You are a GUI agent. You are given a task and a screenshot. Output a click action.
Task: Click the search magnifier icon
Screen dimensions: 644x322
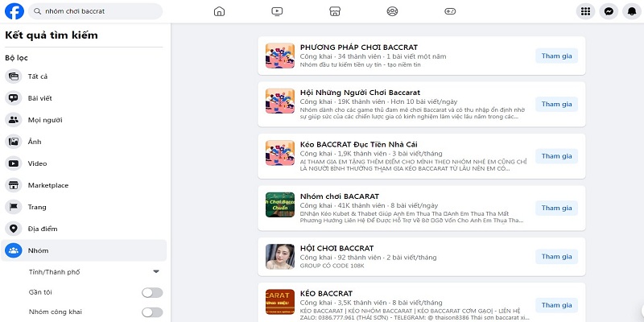(x=37, y=11)
